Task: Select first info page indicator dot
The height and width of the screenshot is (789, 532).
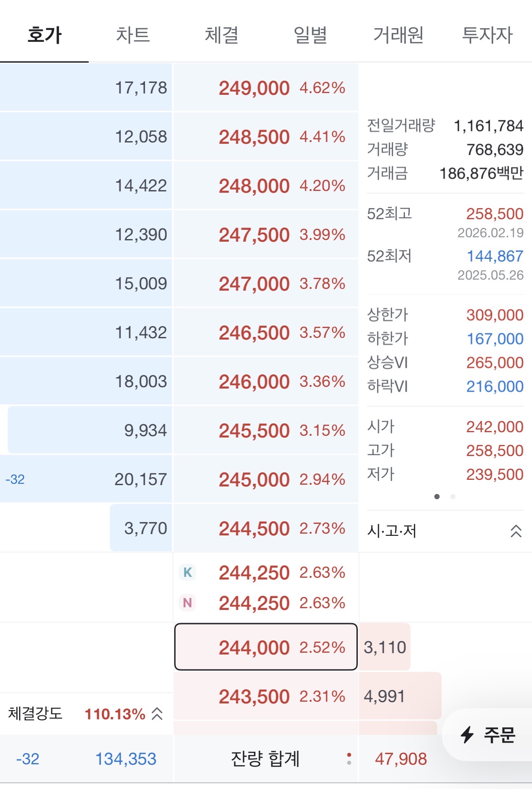Action: [437, 497]
